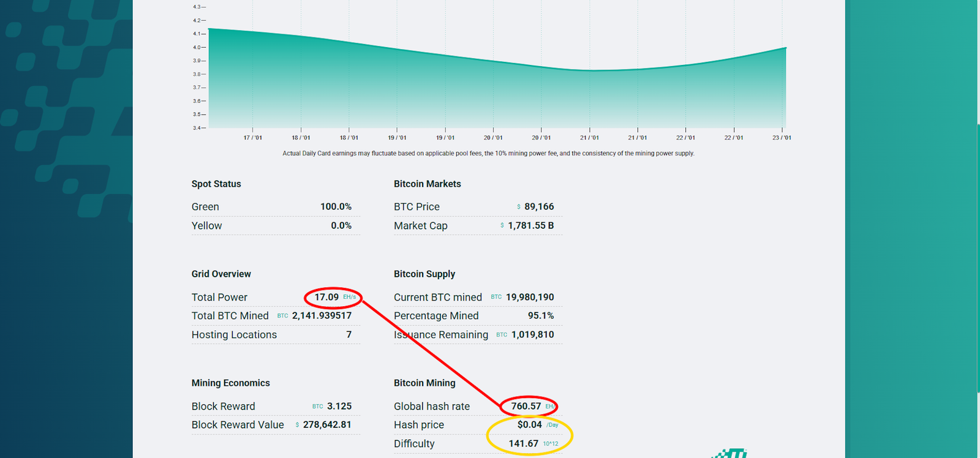
Task: Select the 23 / '01 date on the chart axis
Action: 782,138
